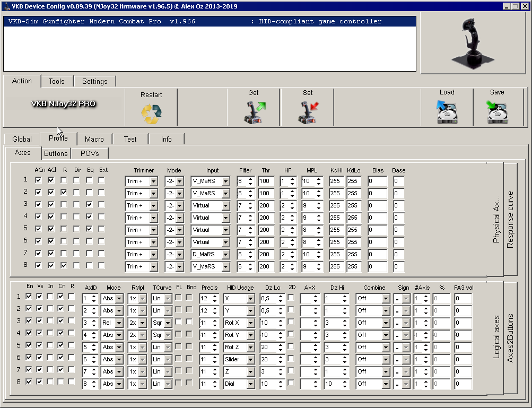Toggle 2D checkbox for logical axis 3
Image resolution: width=532 pixels, height=408 pixels.
tap(291, 322)
